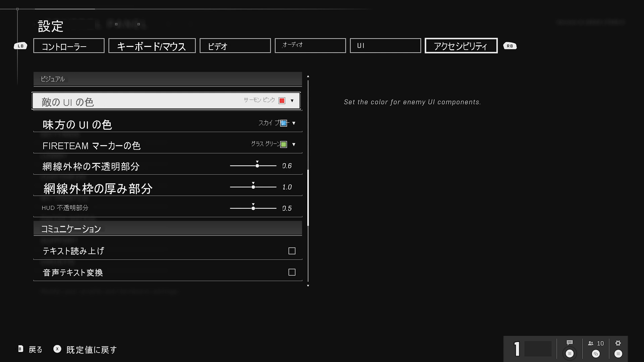This screenshot has width=644, height=362.
Task: Click the 1.0 thickness value
Action: click(287, 187)
